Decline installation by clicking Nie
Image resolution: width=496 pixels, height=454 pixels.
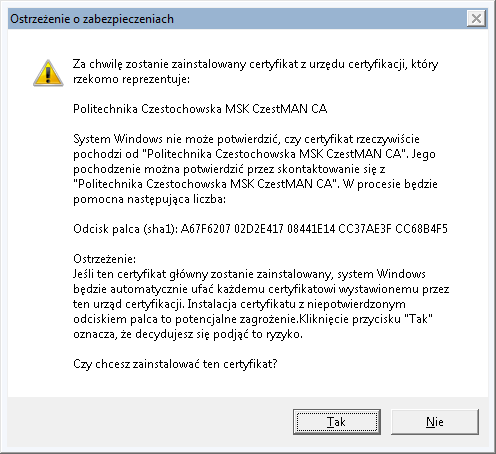435,422
